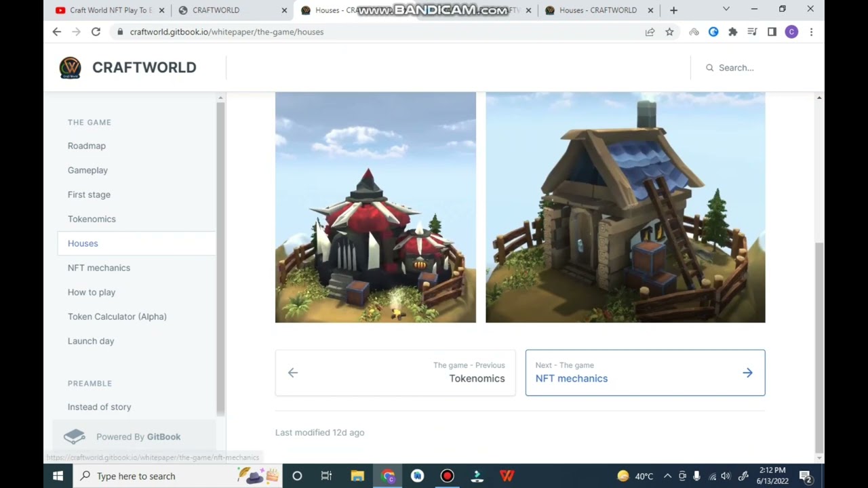Open Tokenomics in the sidebar
This screenshot has width=868, height=488.
92,219
